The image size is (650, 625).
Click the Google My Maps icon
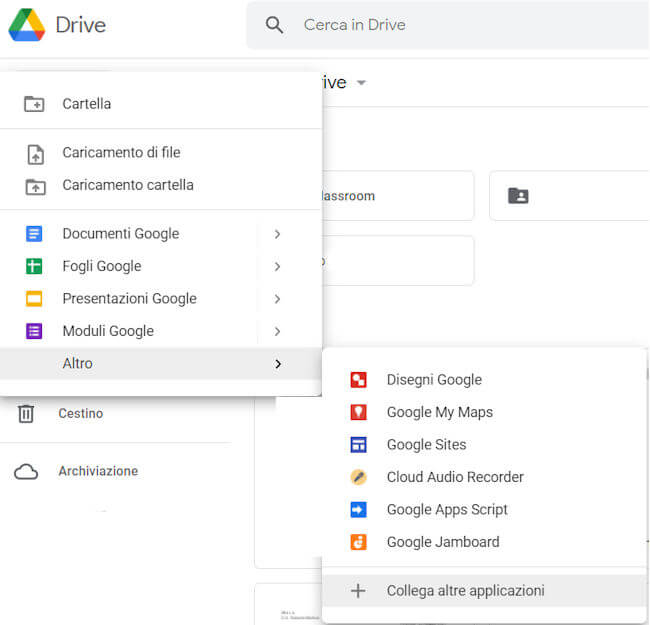359,412
